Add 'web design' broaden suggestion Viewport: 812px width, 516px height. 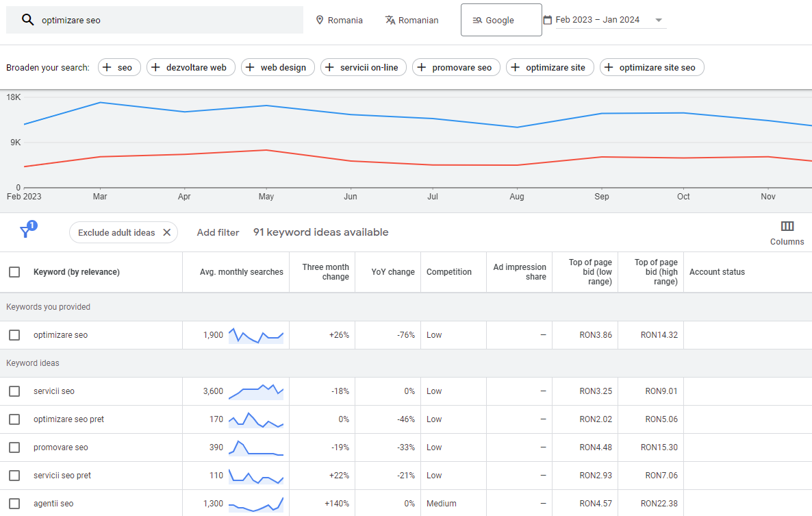pos(278,67)
